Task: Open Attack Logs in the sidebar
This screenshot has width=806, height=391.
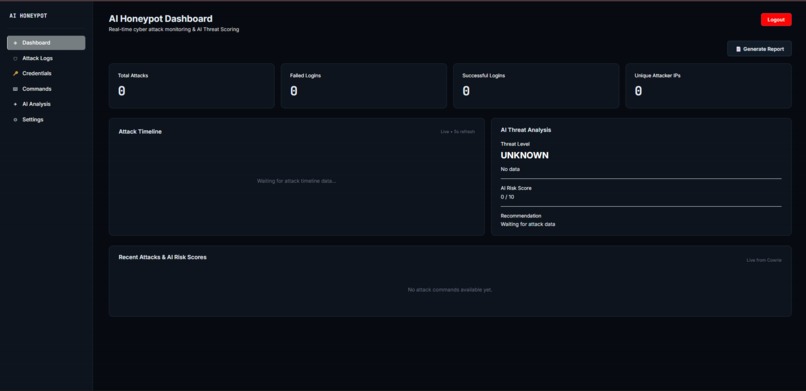Action: [46, 58]
